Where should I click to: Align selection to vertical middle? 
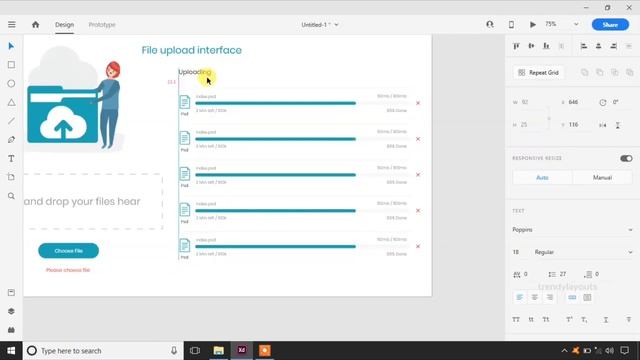click(x=531, y=46)
